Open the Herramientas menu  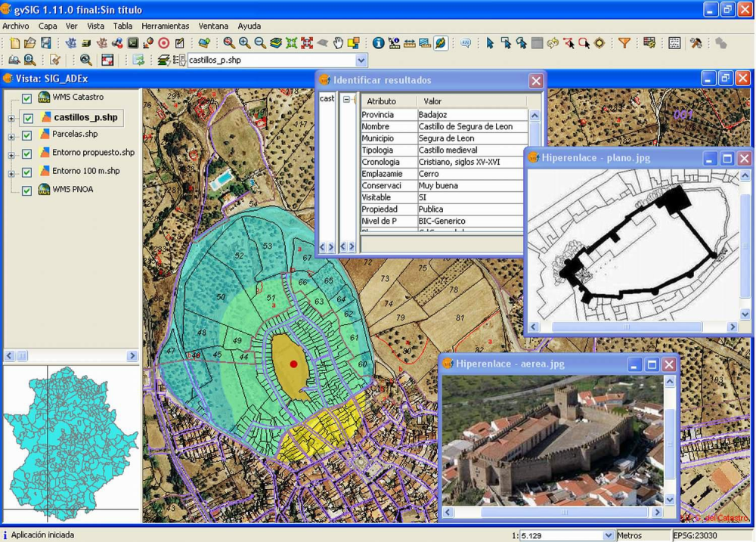165,26
